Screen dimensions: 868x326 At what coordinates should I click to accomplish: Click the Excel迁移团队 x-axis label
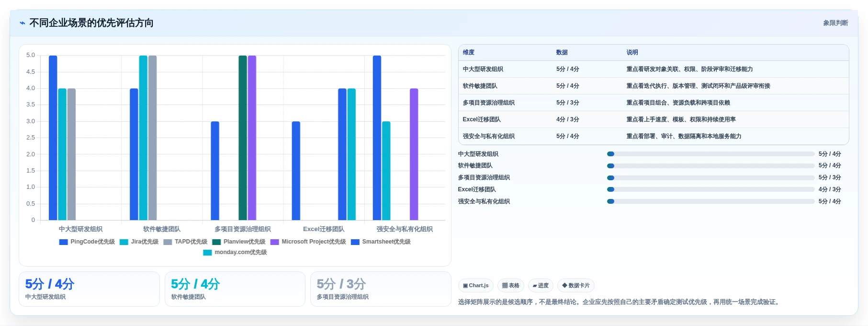pyautogui.click(x=324, y=230)
